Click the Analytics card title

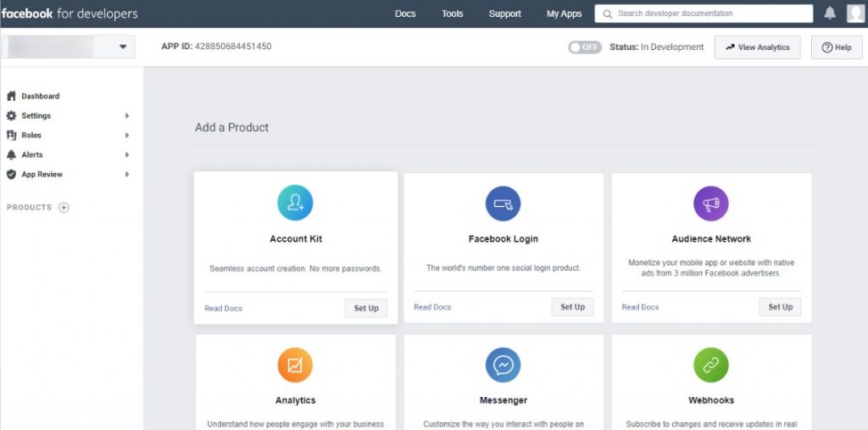[295, 400]
